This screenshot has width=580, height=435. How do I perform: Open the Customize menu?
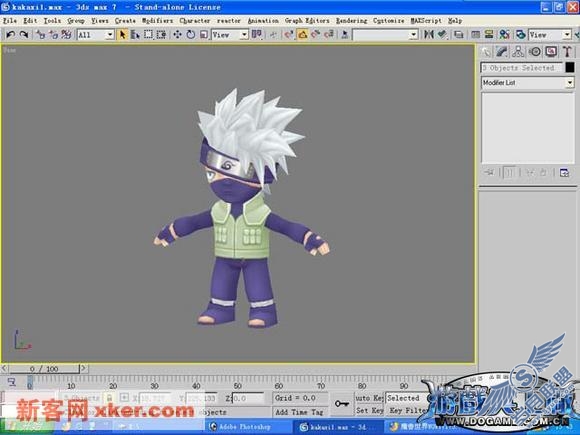388,21
